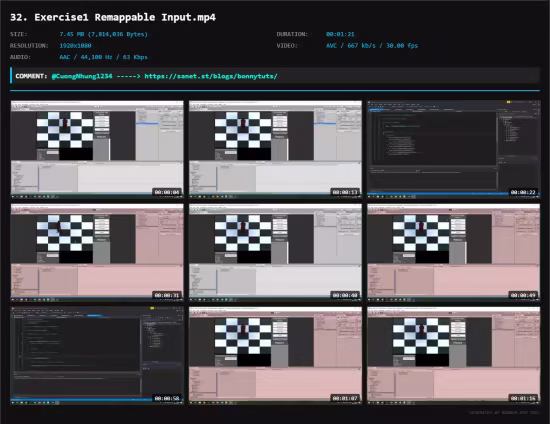Click the "AUDIO:" label
This screenshot has width=550, height=424.
point(20,57)
